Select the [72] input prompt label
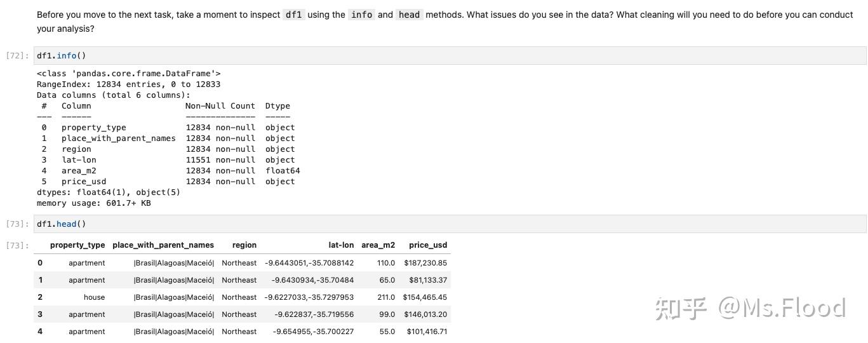 click(17, 56)
